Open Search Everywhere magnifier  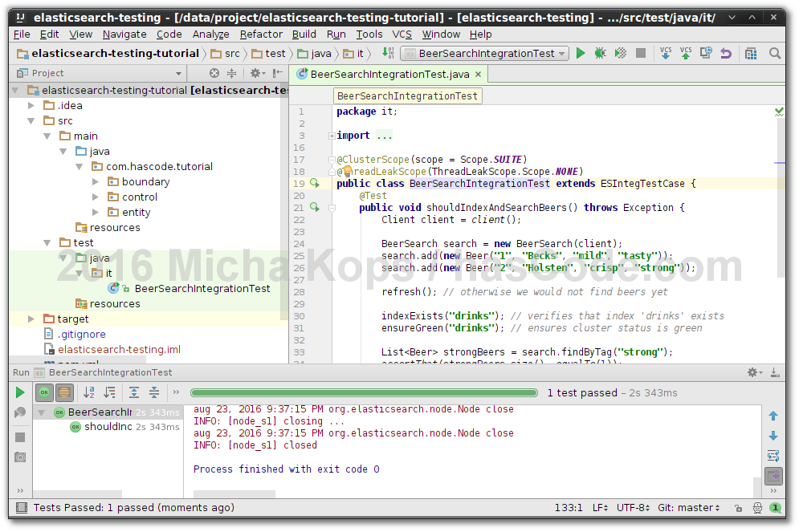[x=773, y=53]
